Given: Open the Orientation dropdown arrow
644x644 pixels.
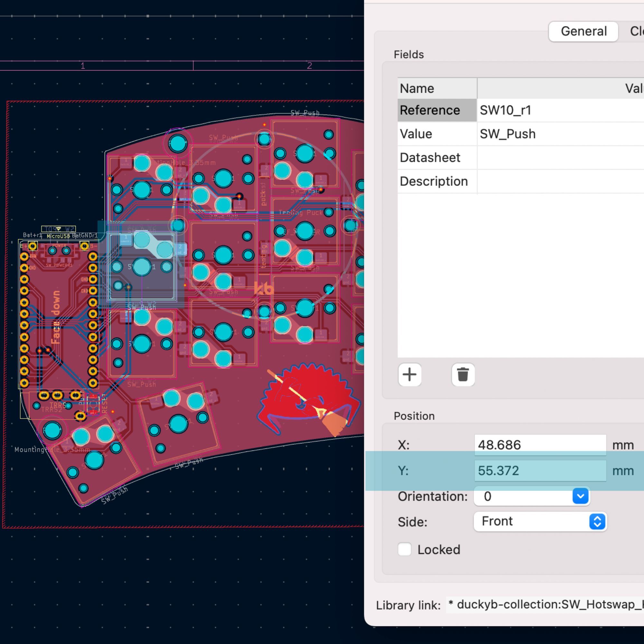Looking at the screenshot, I should (580, 496).
